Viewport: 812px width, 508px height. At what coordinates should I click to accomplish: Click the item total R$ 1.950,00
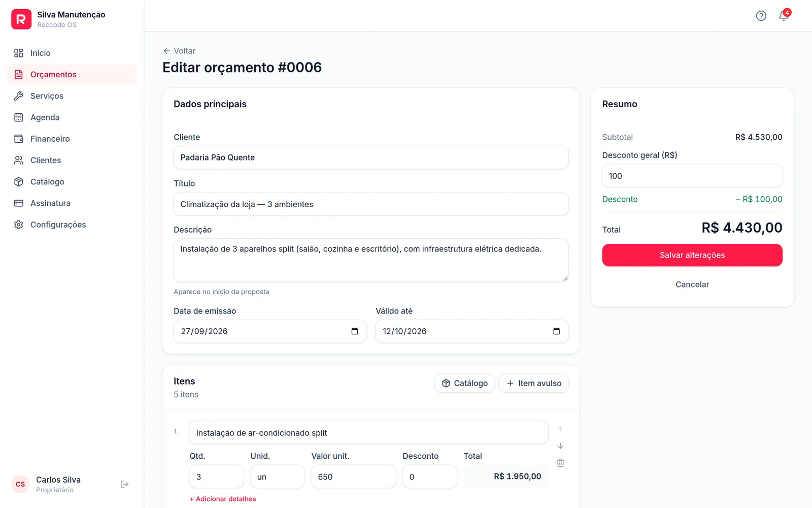tap(517, 477)
